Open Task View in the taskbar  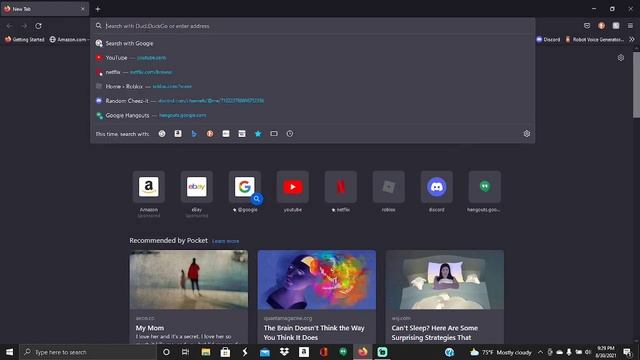pyautogui.click(x=185, y=352)
